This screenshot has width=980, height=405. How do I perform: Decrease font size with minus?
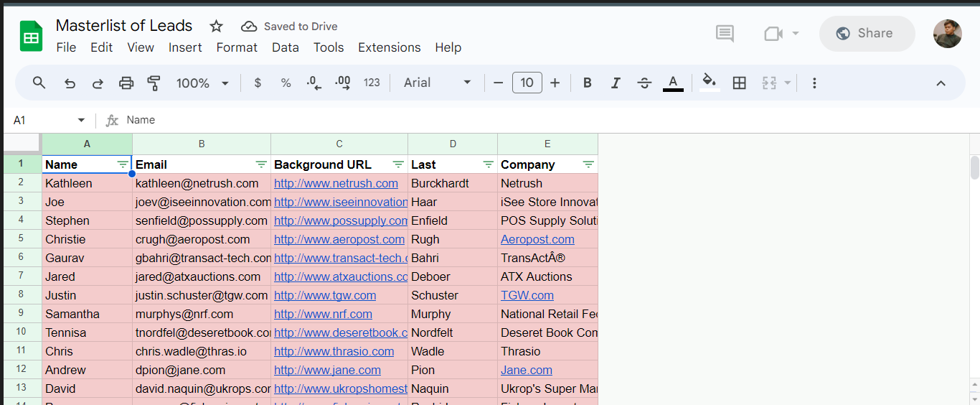[498, 83]
